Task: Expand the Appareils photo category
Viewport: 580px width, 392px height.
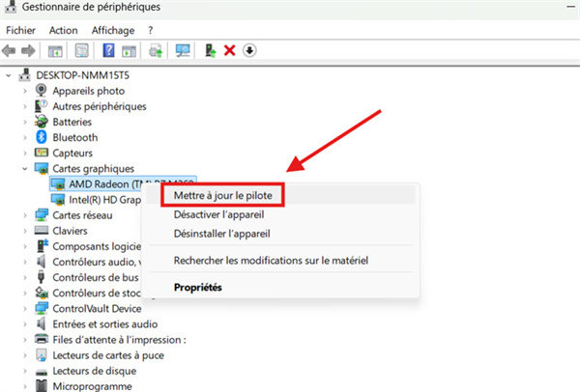Action: 25,91
